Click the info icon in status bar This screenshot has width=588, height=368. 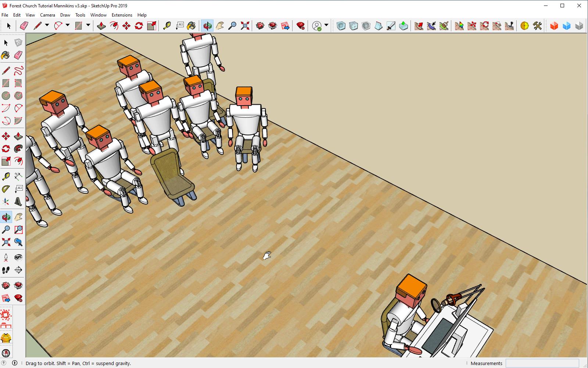[15, 363]
